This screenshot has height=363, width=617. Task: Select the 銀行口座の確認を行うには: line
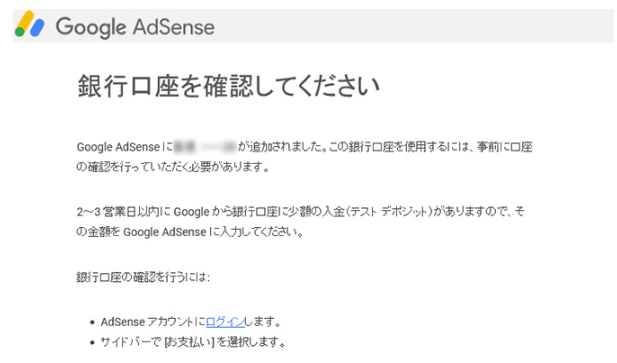pos(143,277)
